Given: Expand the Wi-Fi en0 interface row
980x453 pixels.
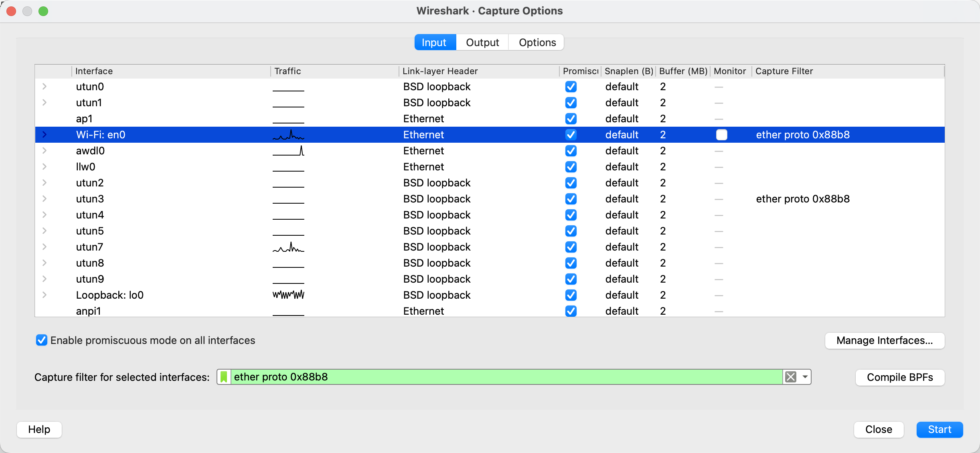Looking at the screenshot, I should click(x=45, y=135).
